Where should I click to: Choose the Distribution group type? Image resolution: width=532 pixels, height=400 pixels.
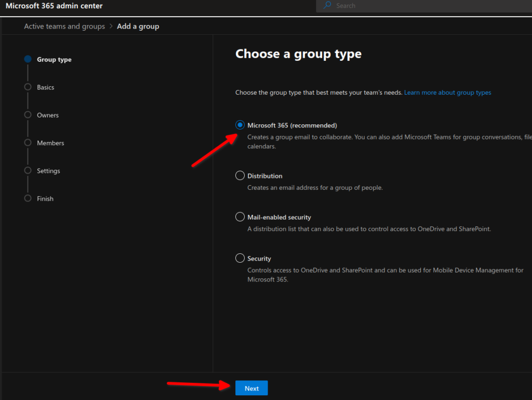coord(240,175)
